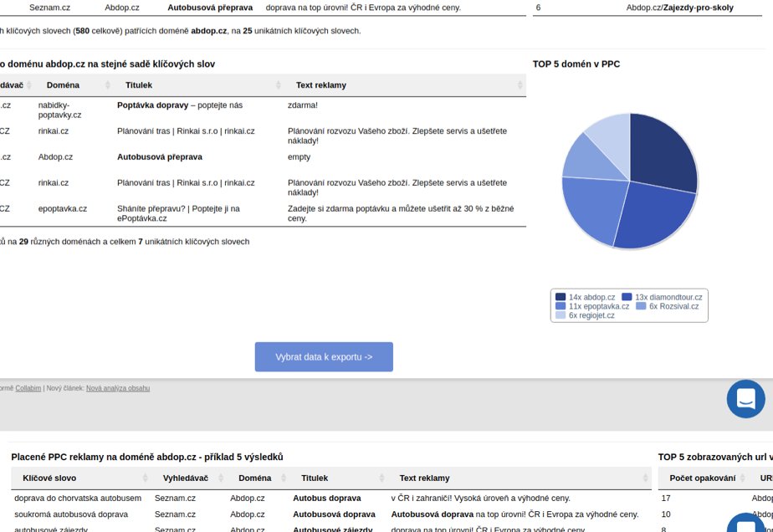Open the Collabim footer link

pyautogui.click(x=28, y=388)
